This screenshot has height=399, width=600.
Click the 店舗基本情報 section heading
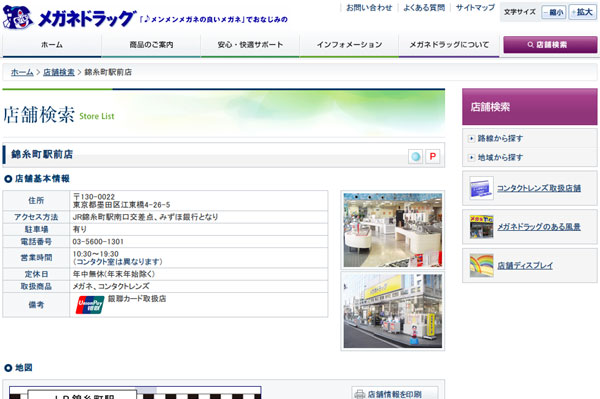tap(42, 179)
